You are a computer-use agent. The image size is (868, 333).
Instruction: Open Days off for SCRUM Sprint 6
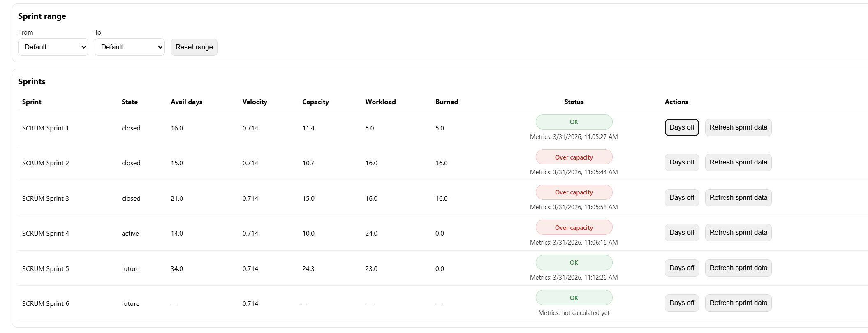coord(682,303)
